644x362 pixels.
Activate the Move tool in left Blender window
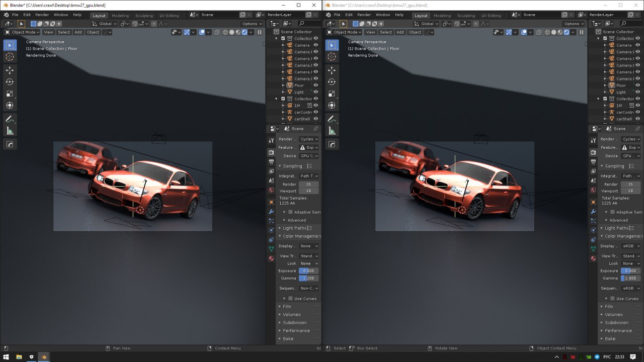tap(10, 70)
